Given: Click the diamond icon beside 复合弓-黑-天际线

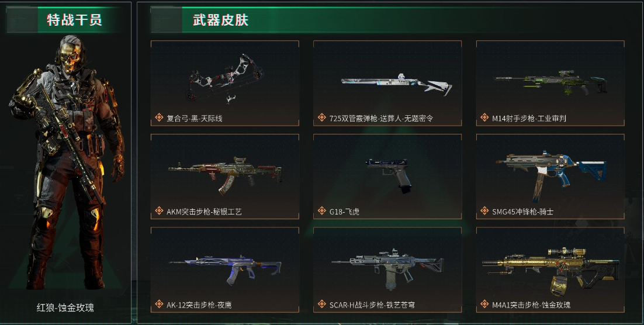Looking at the screenshot, I should coord(159,118).
